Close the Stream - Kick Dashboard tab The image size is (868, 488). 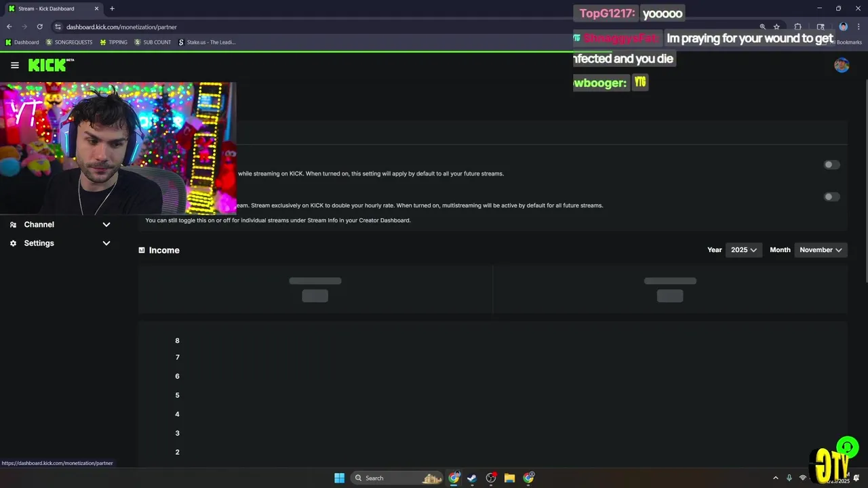tap(96, 9)
